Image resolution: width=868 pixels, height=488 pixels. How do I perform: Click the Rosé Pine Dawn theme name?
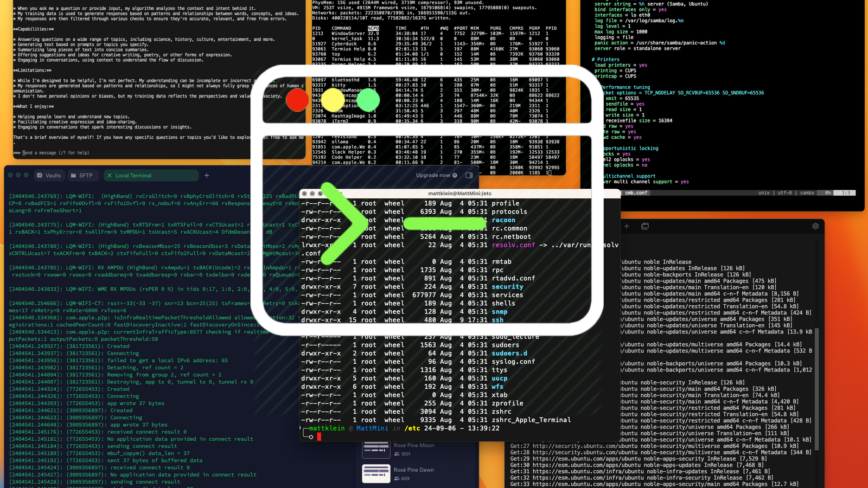[414, 470]
